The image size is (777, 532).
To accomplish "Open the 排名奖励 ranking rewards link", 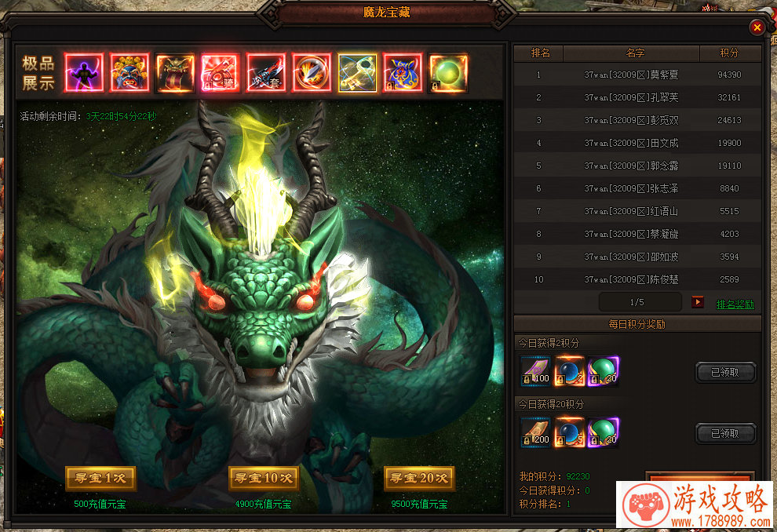I will pyautogui.click(x=735, y=304).
